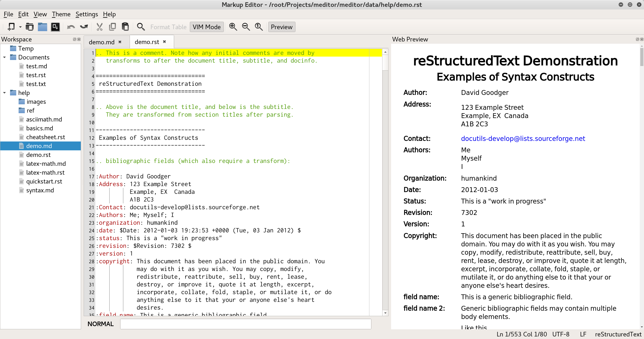Click the VIM command input field
Viewport: 644px width, 339px height.
coord(245,324)
